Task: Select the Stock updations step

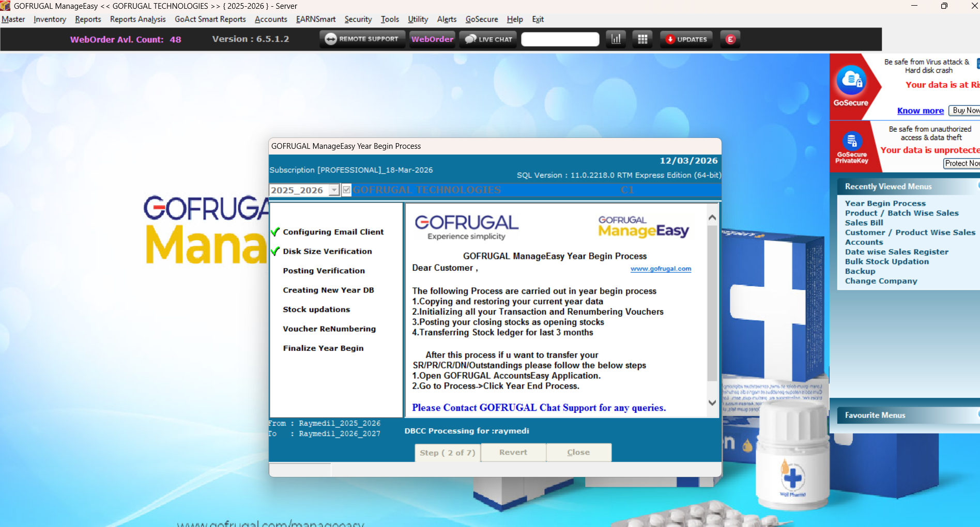Action: click(316, 309)
